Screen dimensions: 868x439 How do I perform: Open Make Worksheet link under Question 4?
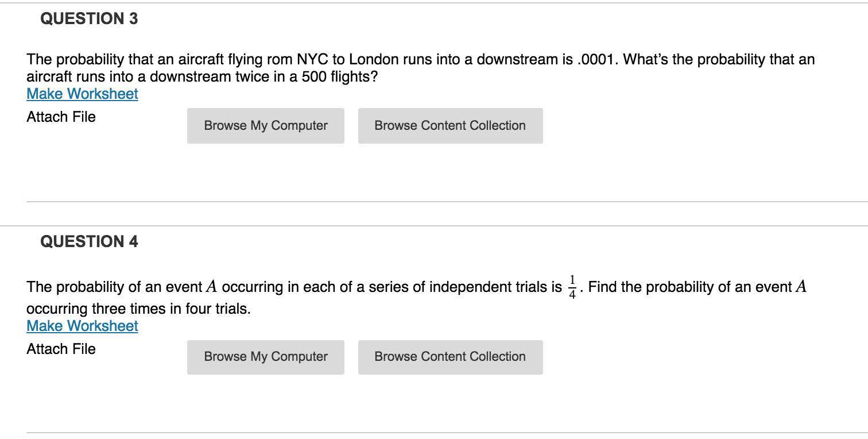tap(82, 326)
